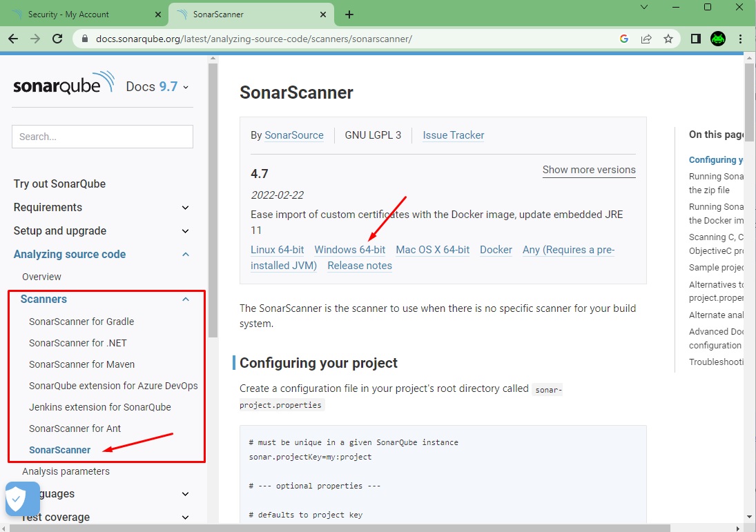Bookmark this page with the star icon
The height and width of the screenshot is (532, 756).
668,39
